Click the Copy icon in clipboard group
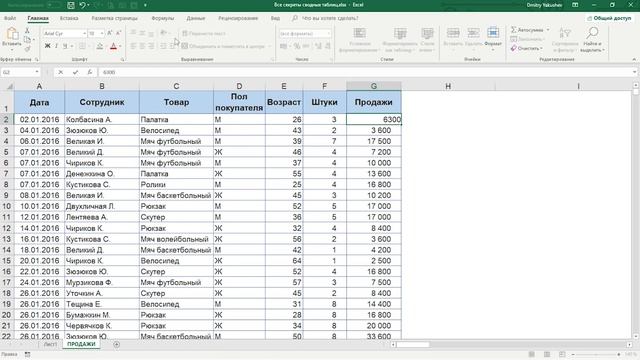 (27, 40)
